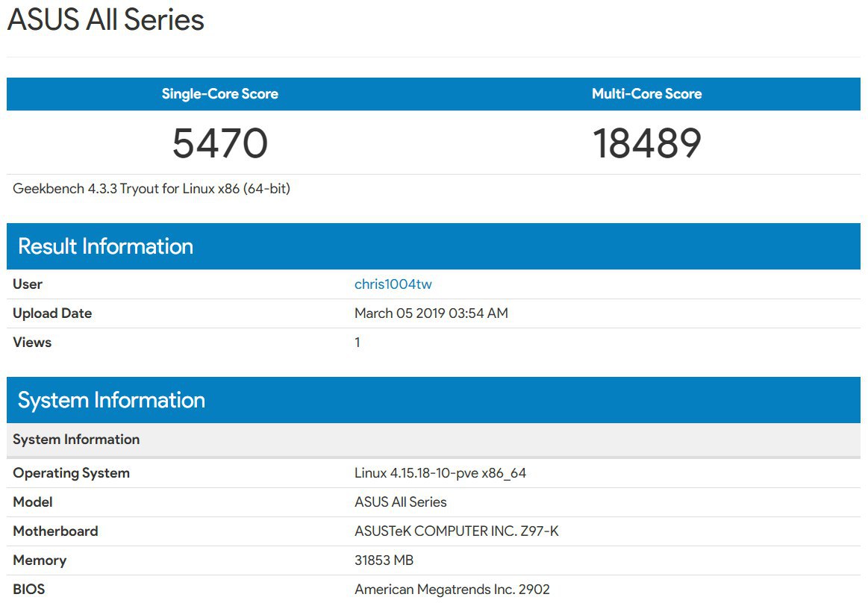Click the Linux 4.15.18-10-pve operating system value
The height and width of the screenshot is (603, 868).
[440, 473]
